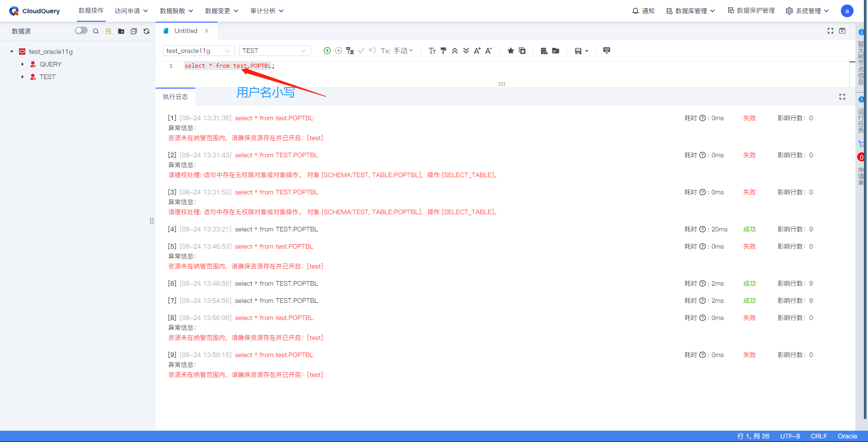
Task: Click the CloudQuery logo
Action: click(x=34, y=11)
